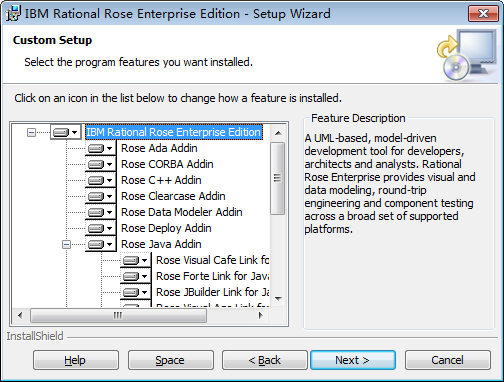
Task: Open feature icon for Rose Visual Cafe Link
Action: pyautogui.click(x=135, y=260)
